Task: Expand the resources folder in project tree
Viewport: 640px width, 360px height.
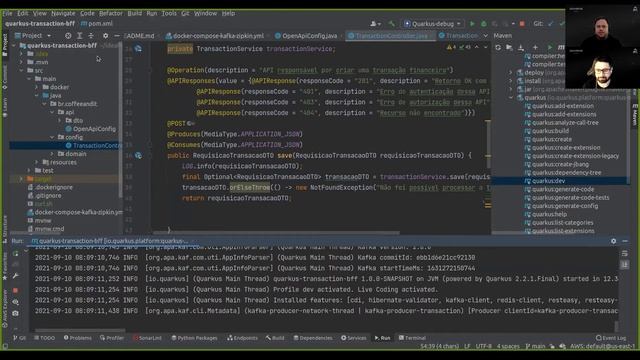Action: coord(37,162)
